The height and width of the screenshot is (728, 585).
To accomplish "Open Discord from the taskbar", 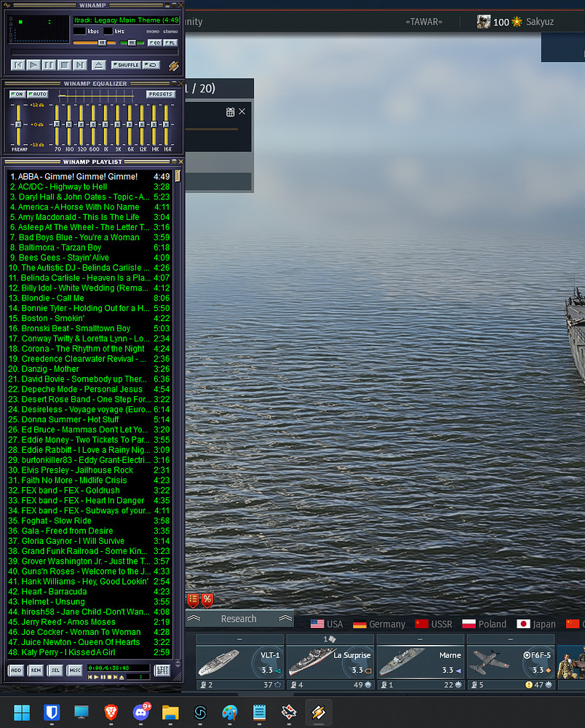I will [x=141, y=711].
